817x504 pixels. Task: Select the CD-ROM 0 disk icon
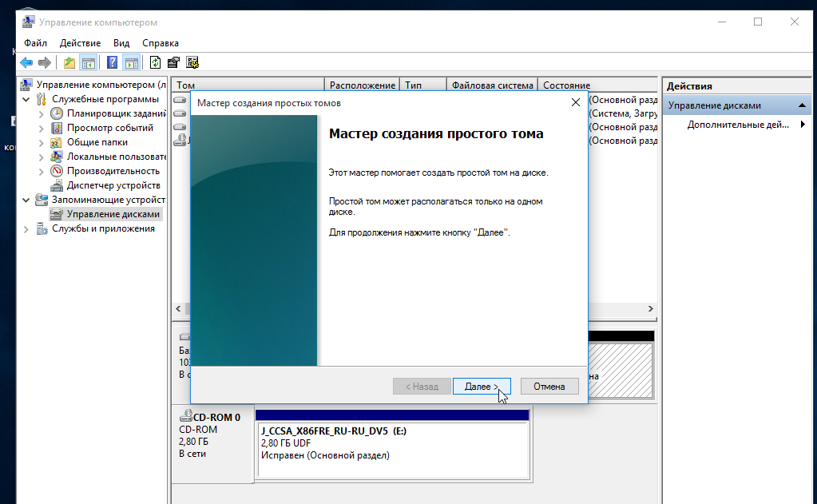point(186,417)
